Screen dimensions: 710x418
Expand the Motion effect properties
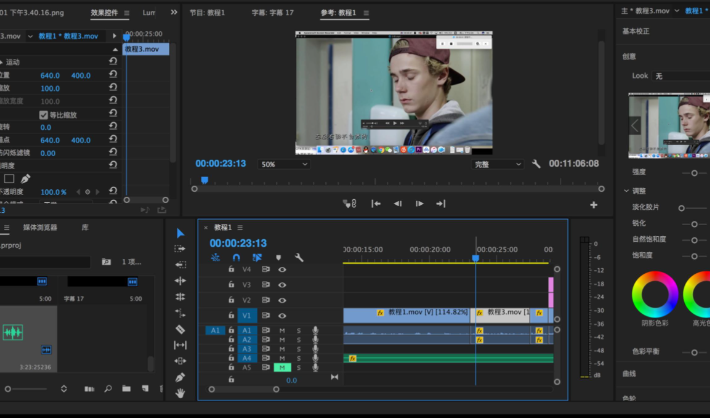point(2,62)
